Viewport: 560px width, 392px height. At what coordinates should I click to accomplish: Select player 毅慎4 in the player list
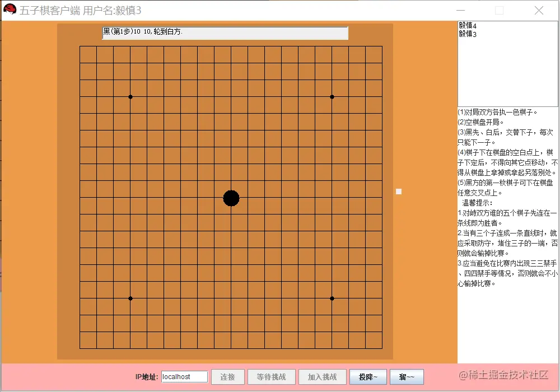[467, 25]
